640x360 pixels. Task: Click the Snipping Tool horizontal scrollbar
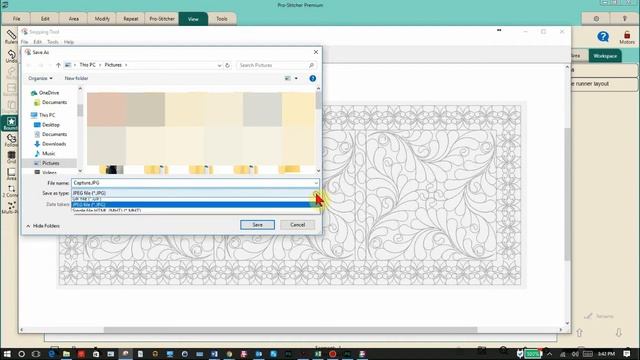click(290, 330)
